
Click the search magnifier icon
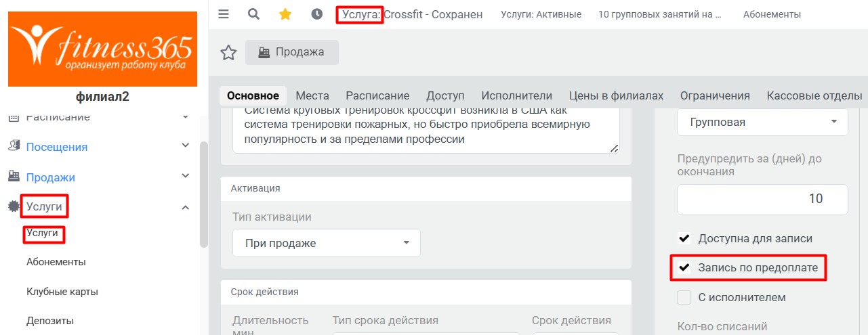click(253, 14)
